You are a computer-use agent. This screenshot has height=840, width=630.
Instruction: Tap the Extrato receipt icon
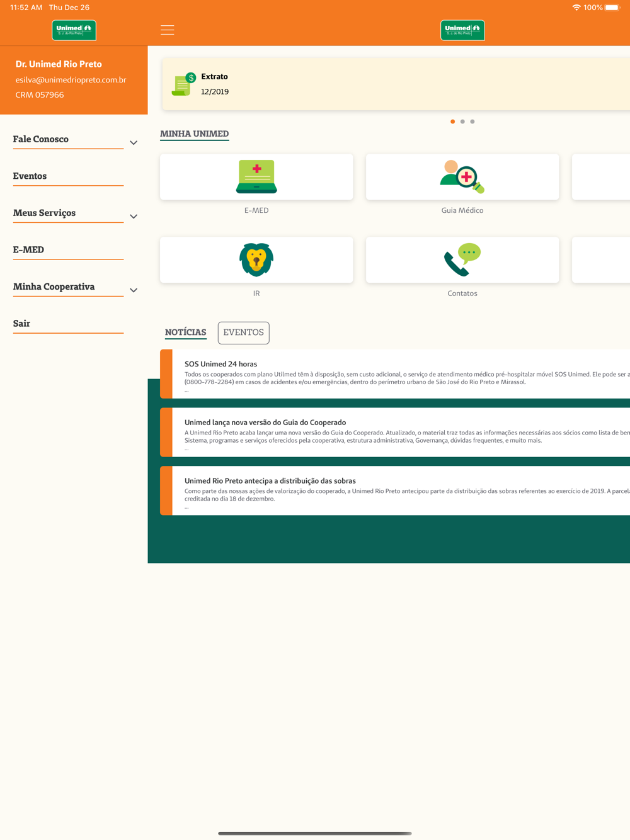(x=183, y=84)
